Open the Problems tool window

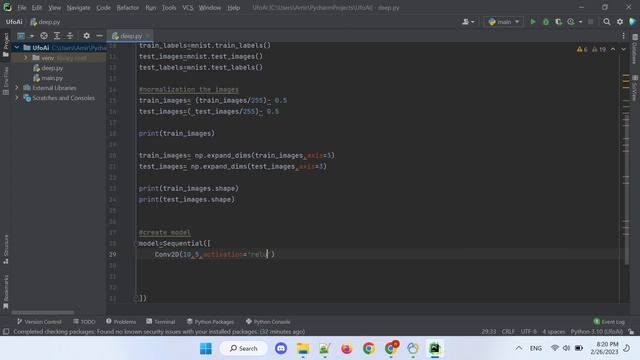tap(121, 322)
